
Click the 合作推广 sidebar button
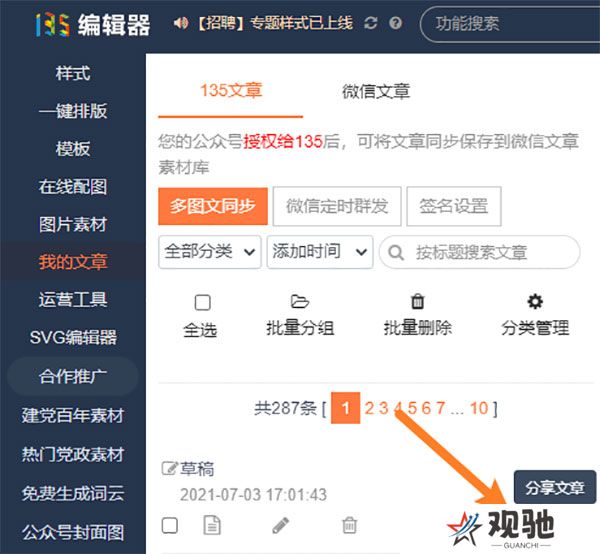click(x=73, y=376)
